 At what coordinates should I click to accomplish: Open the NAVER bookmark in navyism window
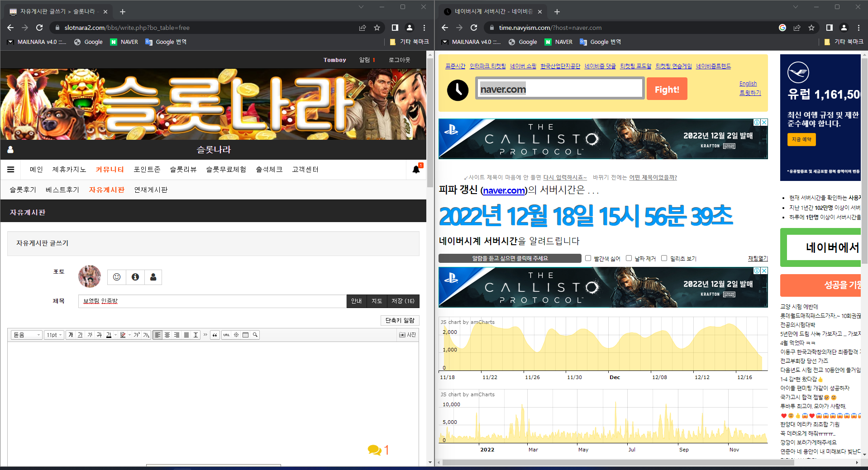558,42
